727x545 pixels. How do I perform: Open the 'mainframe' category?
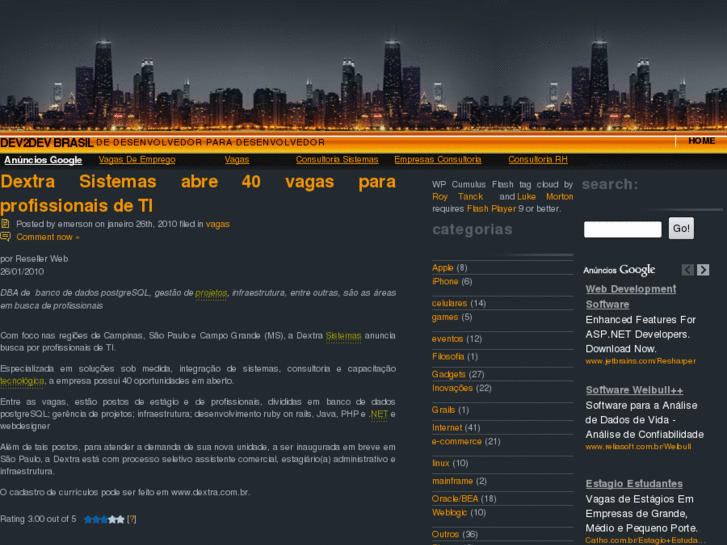coord(453,481)
